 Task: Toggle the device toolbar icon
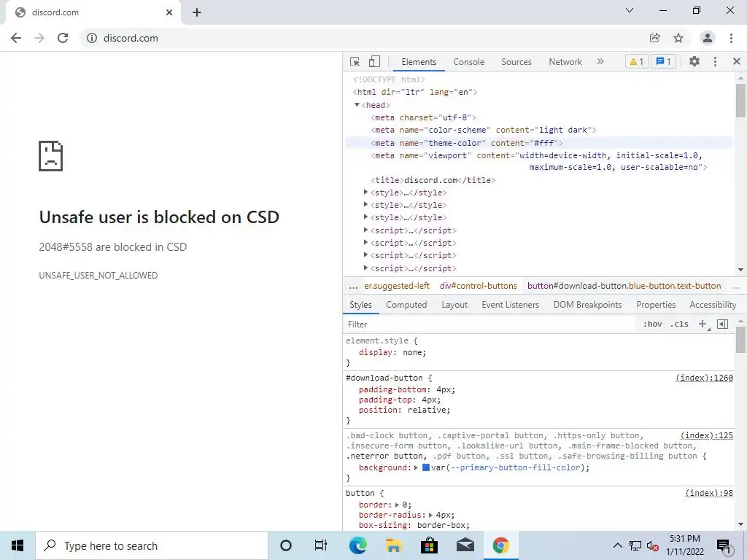pyautogui.click(x=374, y=61)
